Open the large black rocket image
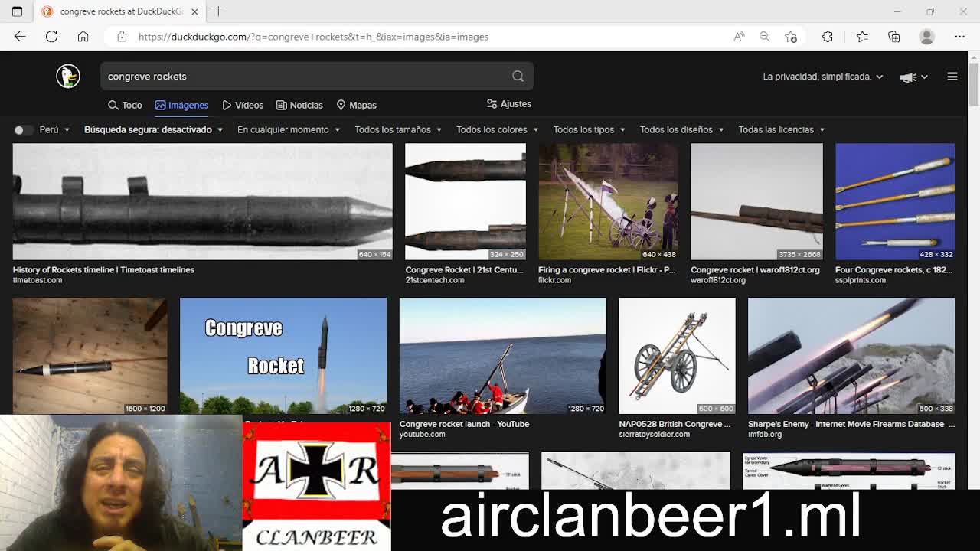This screenshot has width=980, height=551. click(x=202, y=201)
